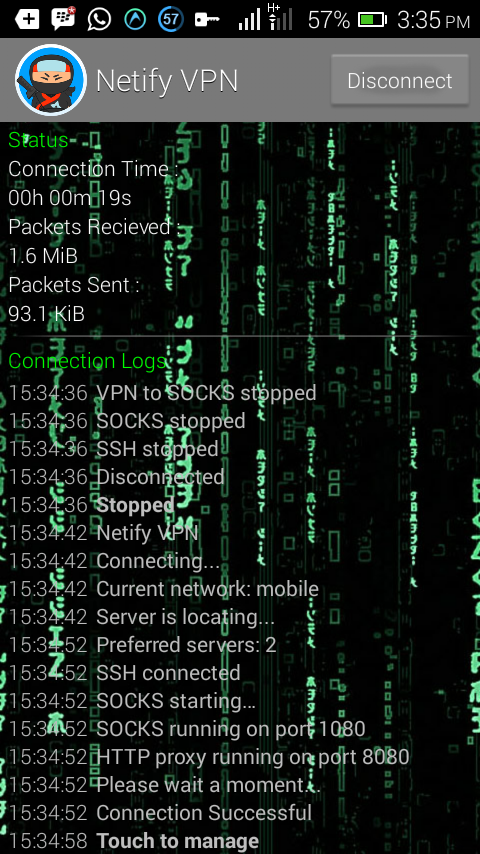Viewport: 480px width, 854px height.
Task: Tap the circled 57 battery icon
Action: click(x=171, y=20)
